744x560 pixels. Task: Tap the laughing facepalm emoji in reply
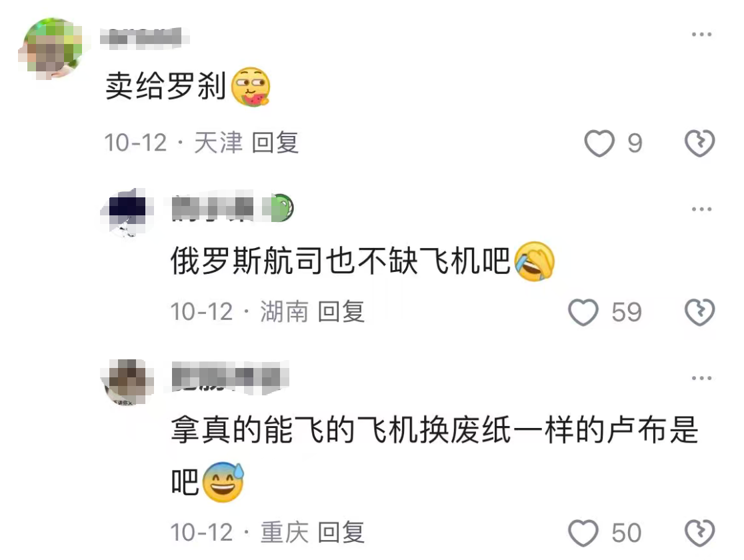tap(534, 261)
